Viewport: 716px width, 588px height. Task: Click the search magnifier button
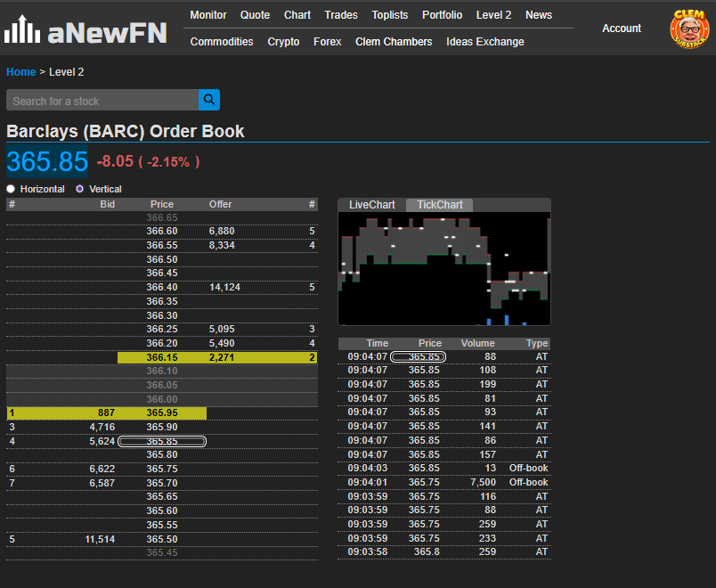209,100
